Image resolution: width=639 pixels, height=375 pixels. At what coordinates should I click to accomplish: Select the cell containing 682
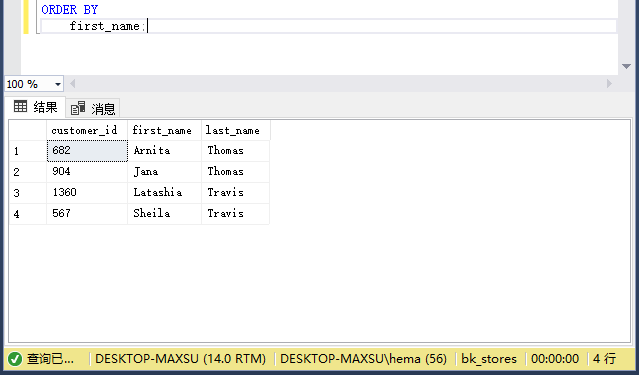(87, 151)
